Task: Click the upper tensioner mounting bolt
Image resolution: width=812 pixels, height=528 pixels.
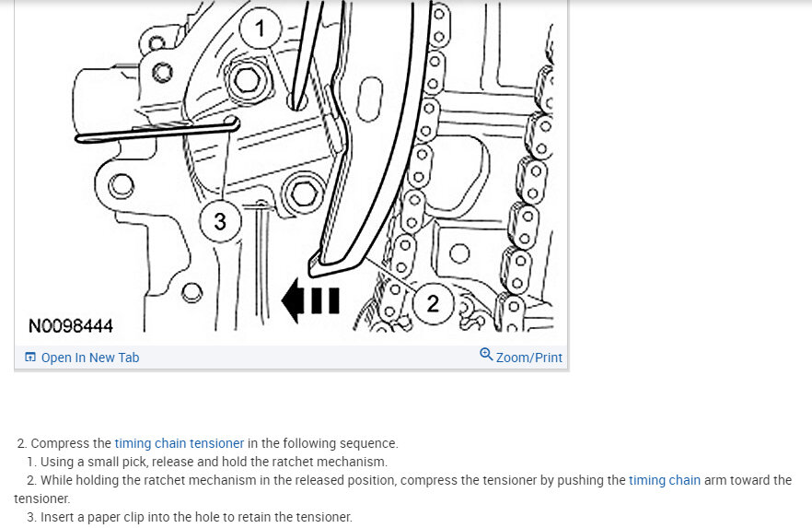Action: point(247,80)
